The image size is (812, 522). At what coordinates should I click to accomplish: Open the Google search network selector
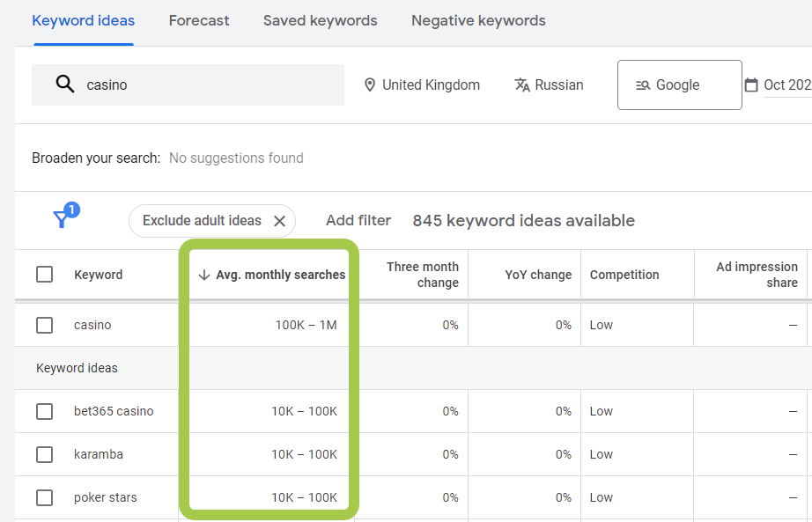[679, 85]
